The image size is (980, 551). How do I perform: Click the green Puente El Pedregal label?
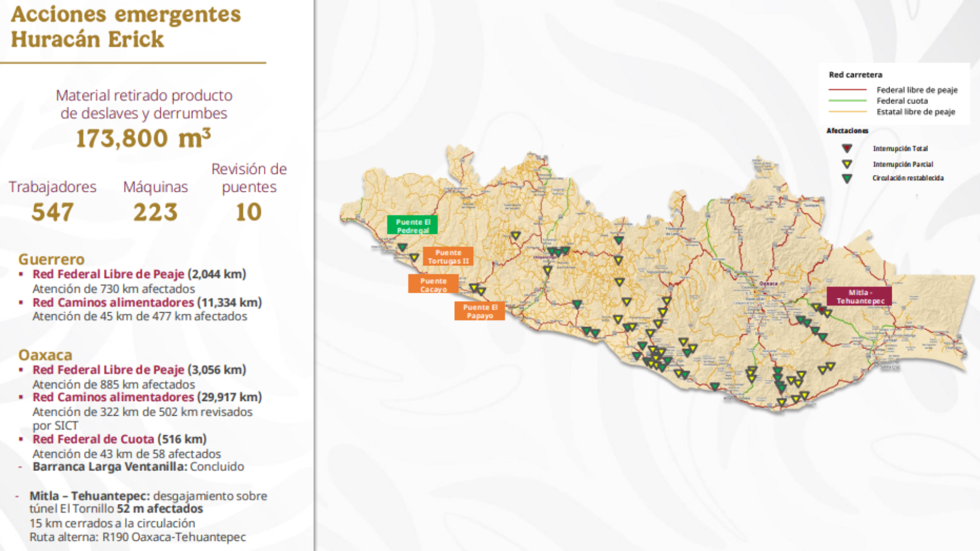pyautogui.click(x=412, y=225)
